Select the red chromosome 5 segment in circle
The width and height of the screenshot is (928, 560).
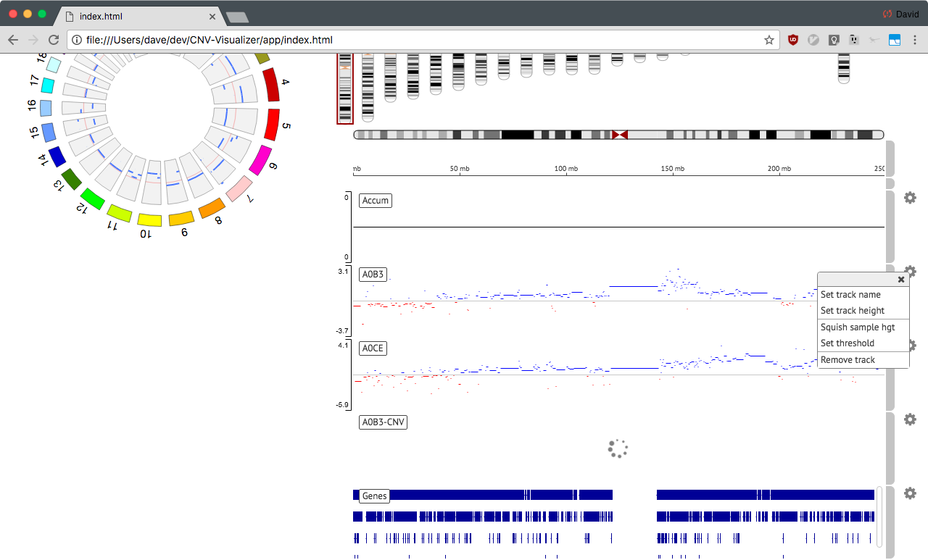point(273,125)
